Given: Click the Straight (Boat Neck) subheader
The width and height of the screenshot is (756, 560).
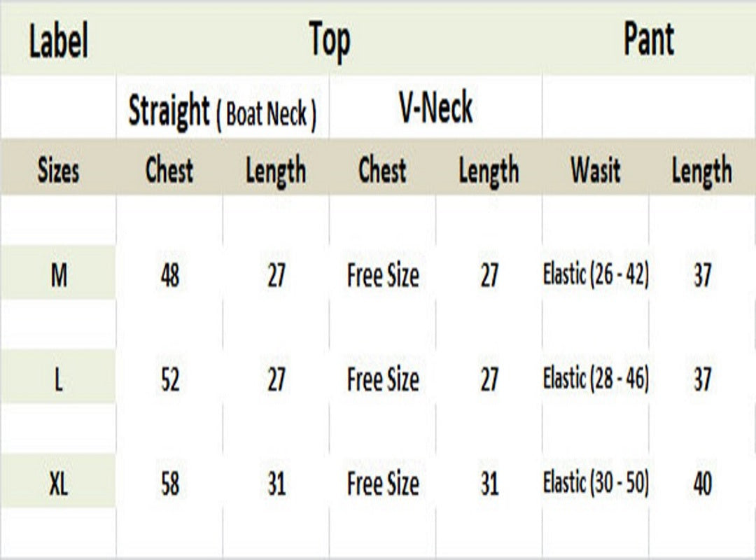Looking at the screenshot, I should (x=223, y=111).
